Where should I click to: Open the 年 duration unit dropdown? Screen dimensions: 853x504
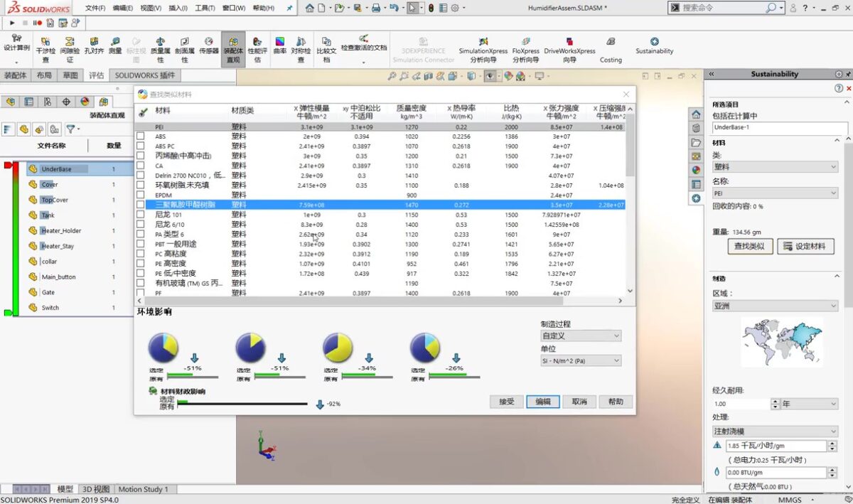[x=810, y=404]
